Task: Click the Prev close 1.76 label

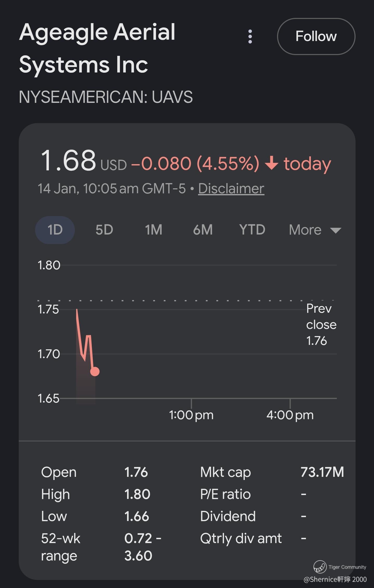Action: coord(321,325)
